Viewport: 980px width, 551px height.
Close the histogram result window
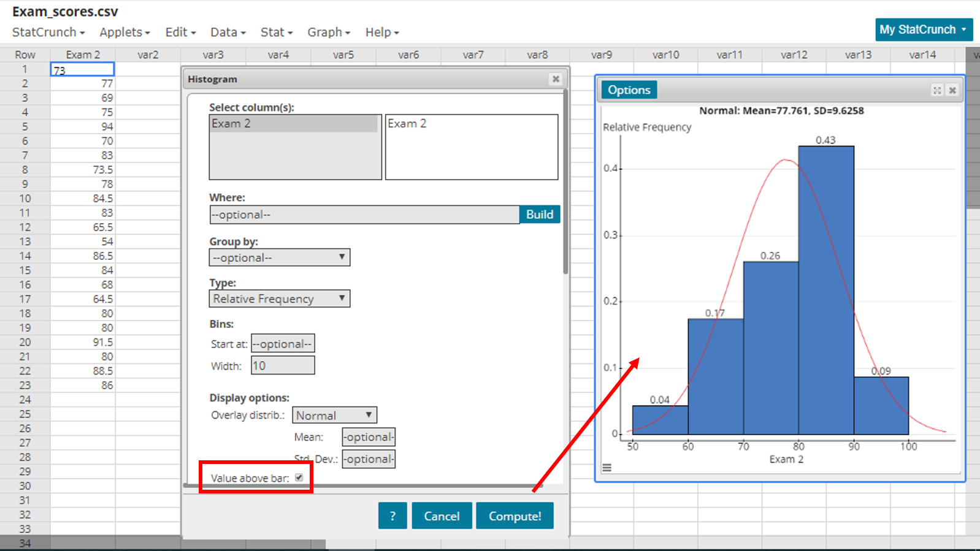pos(952,90)
